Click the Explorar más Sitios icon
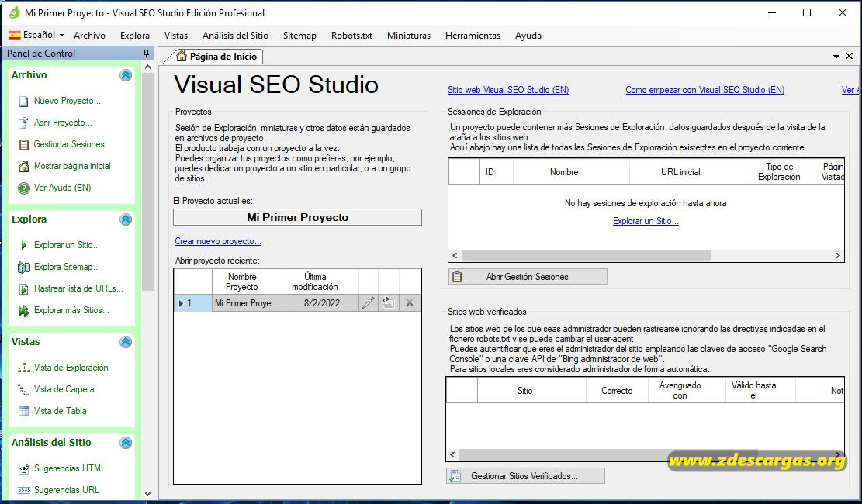 click(23, 310)
